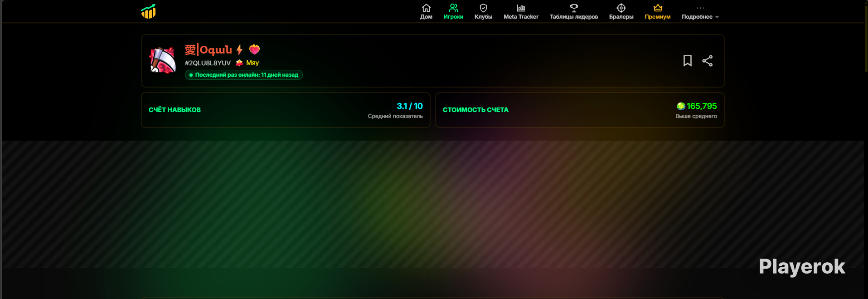Click the player avatar image
Screen dimensions: 868x299
coord(163,60)
